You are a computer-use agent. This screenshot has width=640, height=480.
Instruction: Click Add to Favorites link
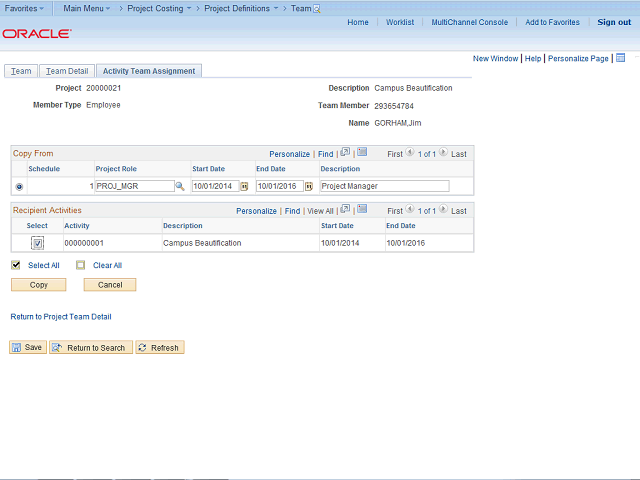click(x=553, y=22)
